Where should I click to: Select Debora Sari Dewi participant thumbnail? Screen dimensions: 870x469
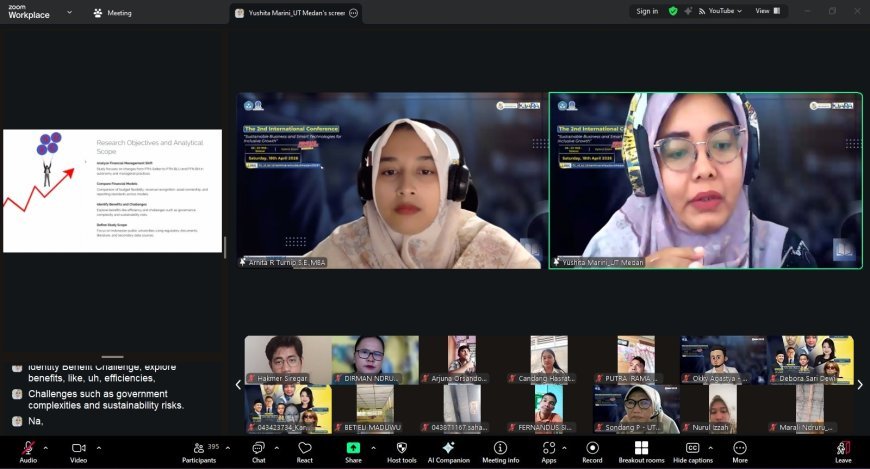point(811,360)
